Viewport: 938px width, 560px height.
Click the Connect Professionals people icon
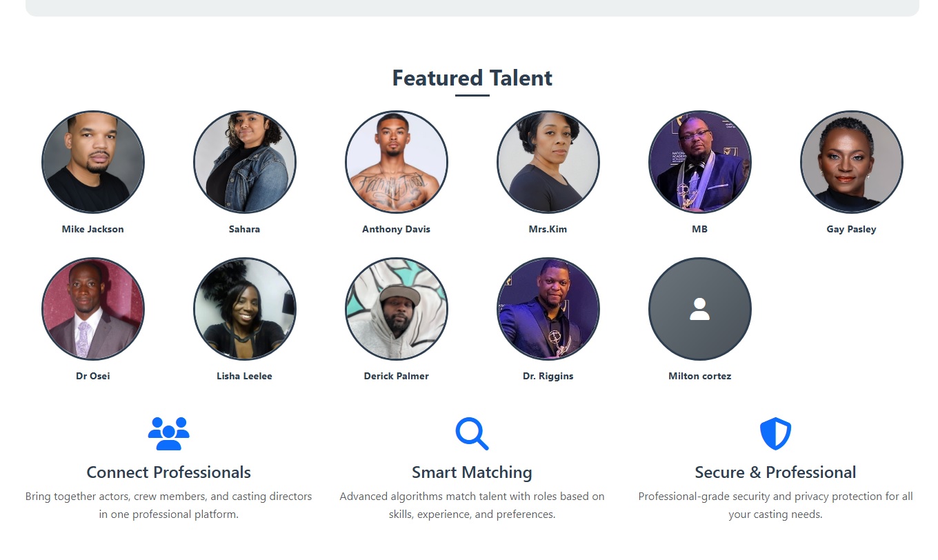click(168, 434)
